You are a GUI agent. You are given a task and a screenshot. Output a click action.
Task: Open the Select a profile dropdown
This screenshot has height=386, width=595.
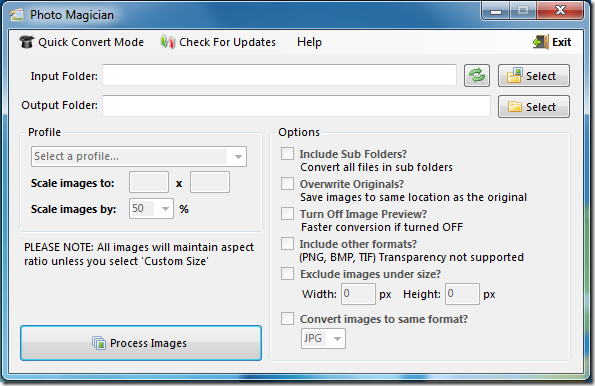tap(139, 156)
